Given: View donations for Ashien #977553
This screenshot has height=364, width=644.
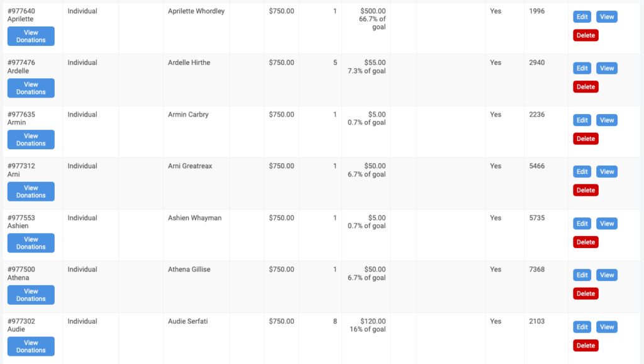Looking at the screenshot, I should [x=31, y=242].
